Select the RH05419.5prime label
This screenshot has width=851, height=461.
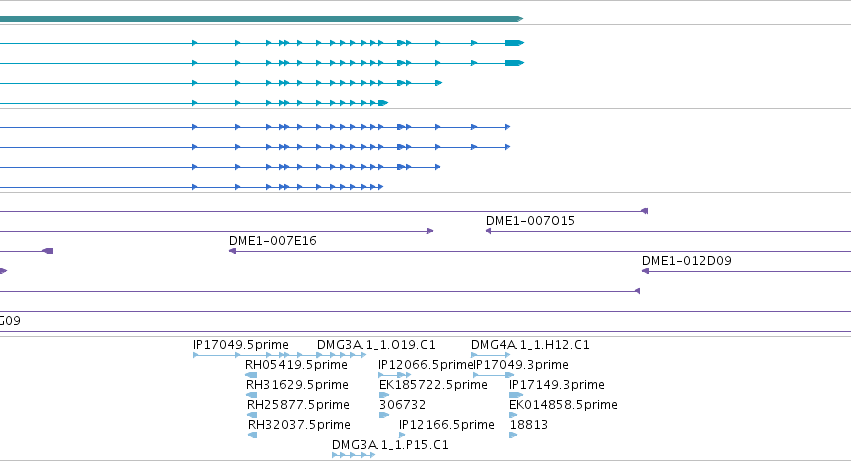(x=296, y=365)
